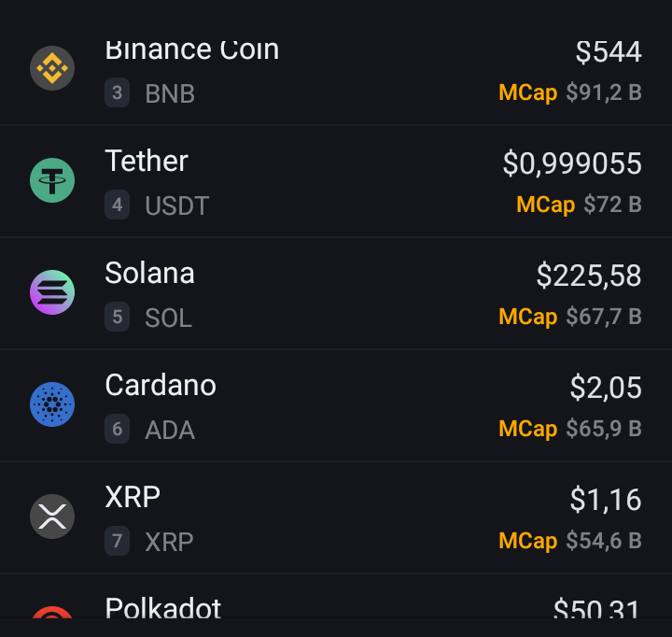This screenshot has width=672, height=637.
Task: Open the Solana coin name
Action: [x=149, y=273]
